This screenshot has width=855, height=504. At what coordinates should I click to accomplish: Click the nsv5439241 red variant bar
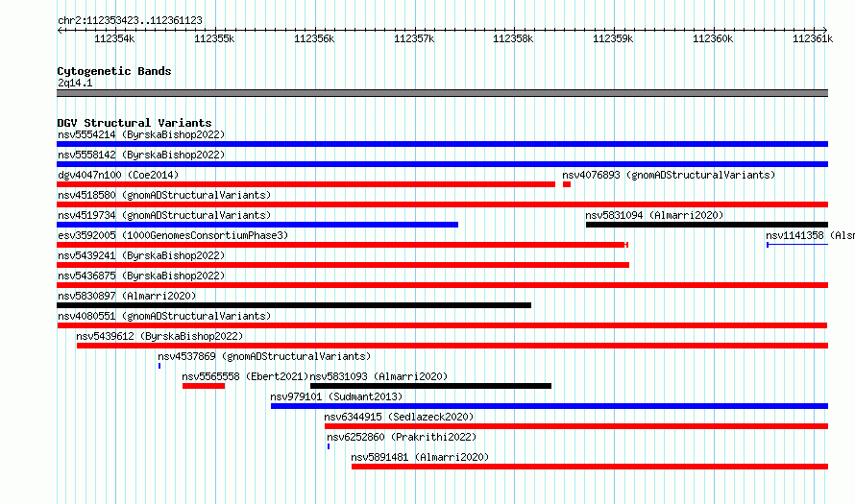[343, 265]
